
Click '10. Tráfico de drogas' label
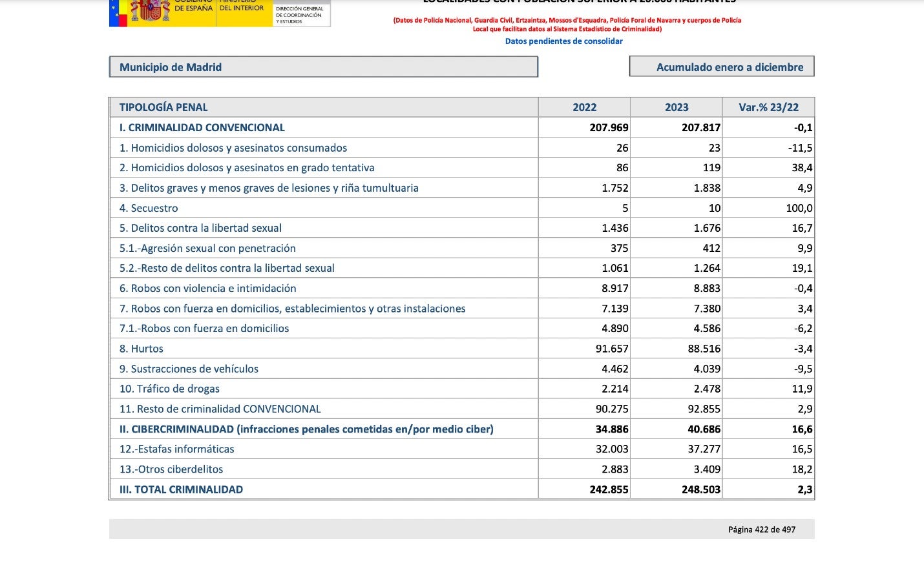tap(169, 389)
